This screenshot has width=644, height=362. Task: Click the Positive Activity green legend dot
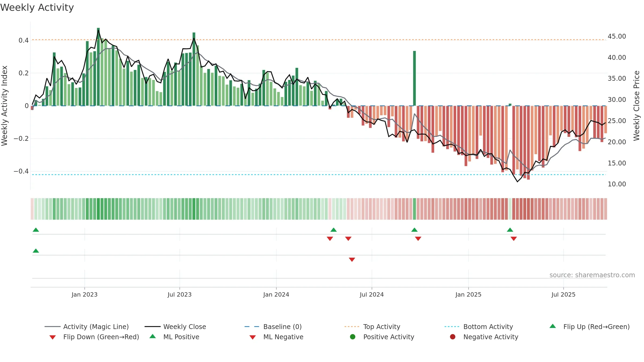[353, 337]
